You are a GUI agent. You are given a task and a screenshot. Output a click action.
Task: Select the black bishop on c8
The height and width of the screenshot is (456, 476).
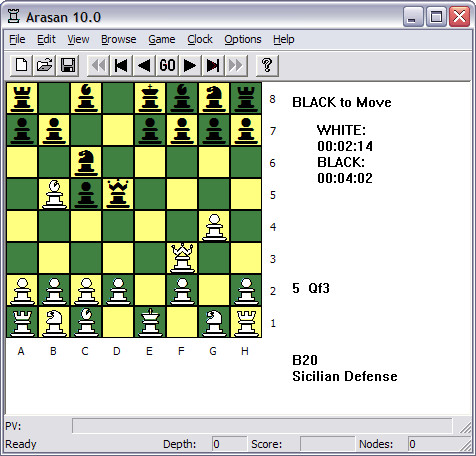pyautogui.click(x=86, y=98)
